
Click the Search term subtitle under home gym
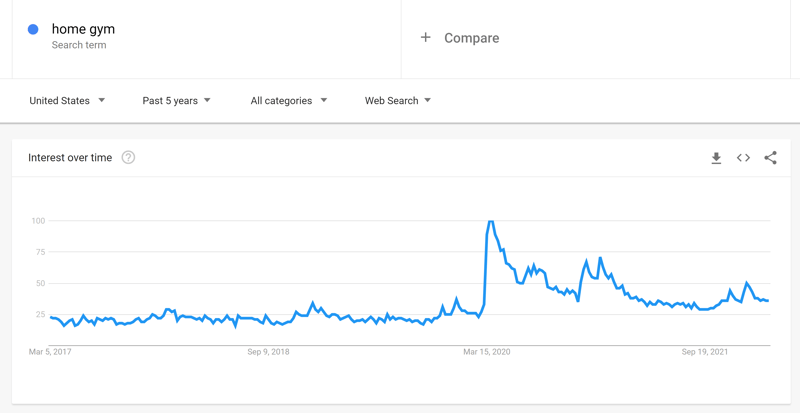click(x=79, y=46)
